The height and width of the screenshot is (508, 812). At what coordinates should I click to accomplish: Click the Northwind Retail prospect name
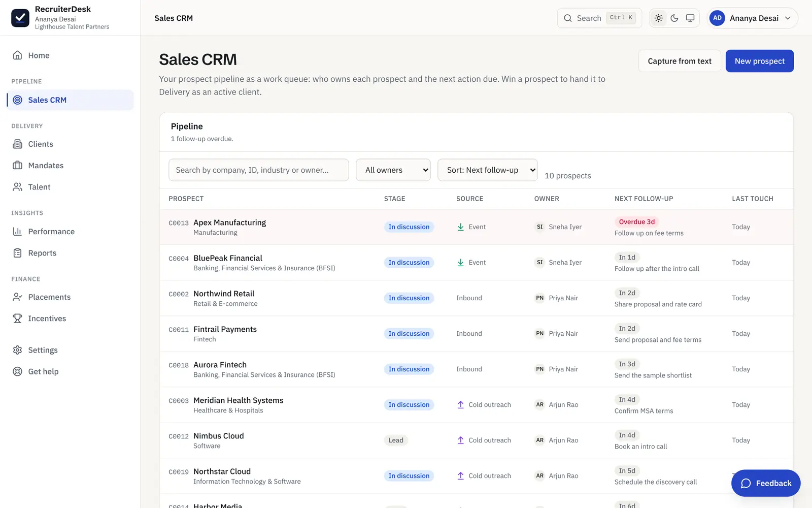click(224, 294)
